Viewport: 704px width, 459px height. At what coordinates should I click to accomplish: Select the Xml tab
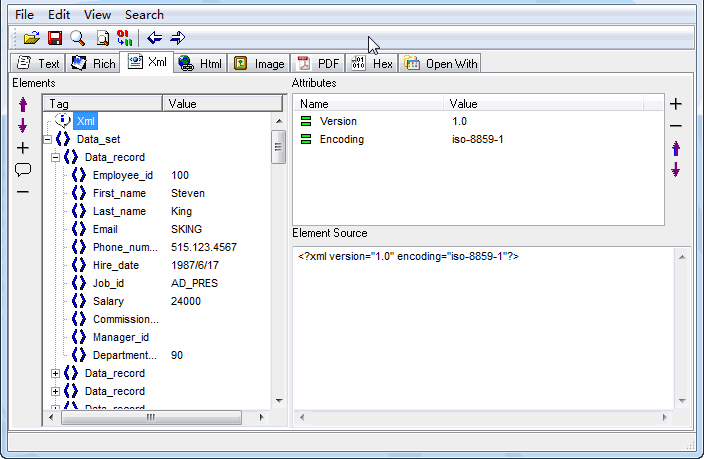tap(147, 62)
